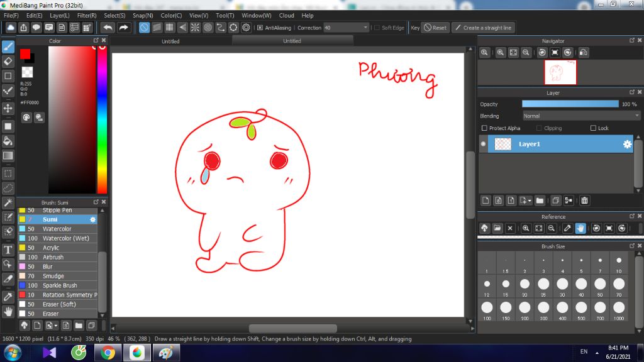Click the canvas horizontal scrollbar
The width and height of the screenshot is (644, 362).
pyautogui.click(x=292, y=328)
